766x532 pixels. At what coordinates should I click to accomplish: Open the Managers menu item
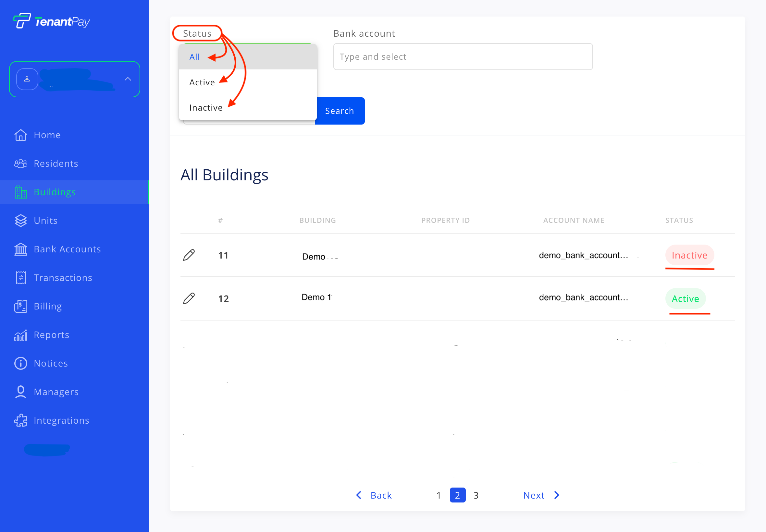(56, 392)
